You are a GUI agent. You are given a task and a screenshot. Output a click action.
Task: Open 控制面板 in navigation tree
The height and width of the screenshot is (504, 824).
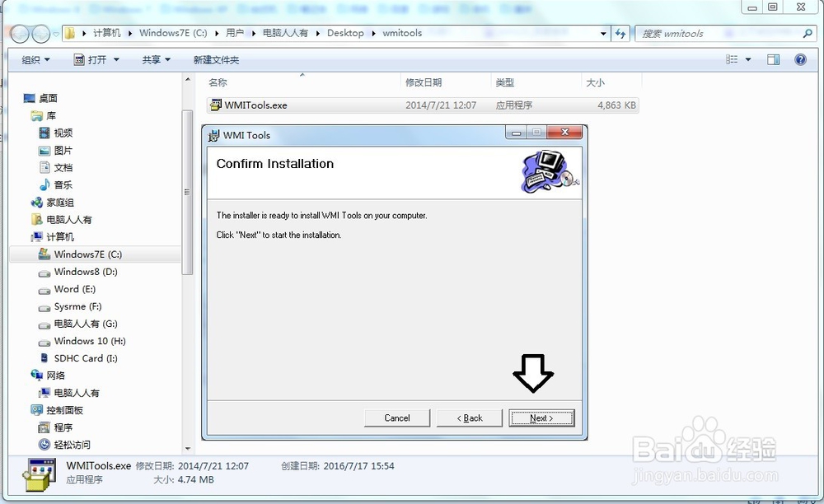click(x=64, y=410)
